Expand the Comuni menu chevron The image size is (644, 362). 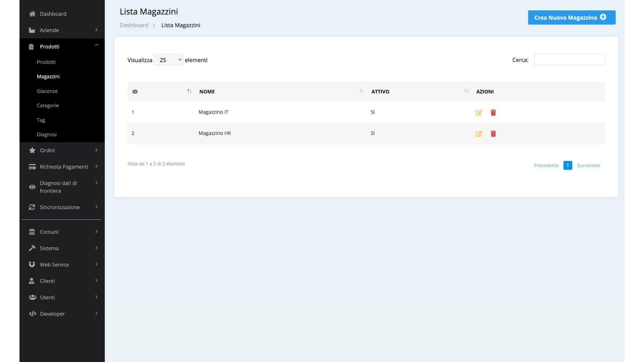tap(96, 231)
